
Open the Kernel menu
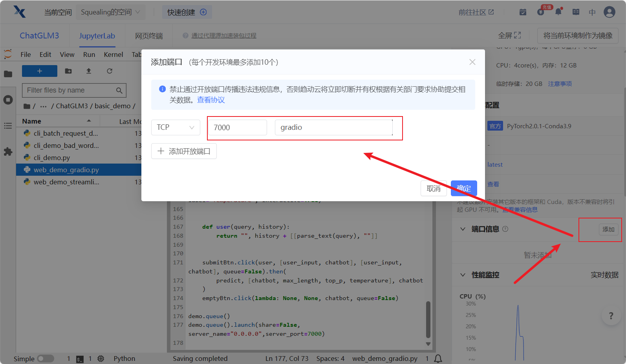coord(113,55)
